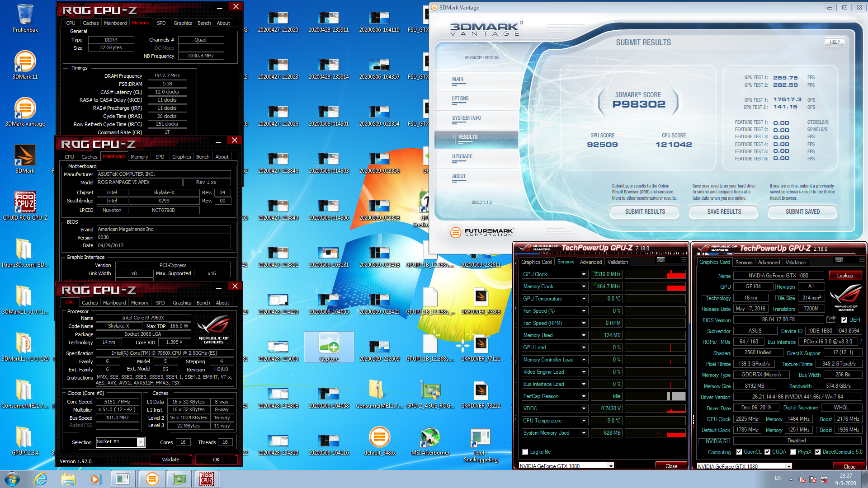
Task: Open the SKYDIVER_76368 result file
Action: click(481, 300)
